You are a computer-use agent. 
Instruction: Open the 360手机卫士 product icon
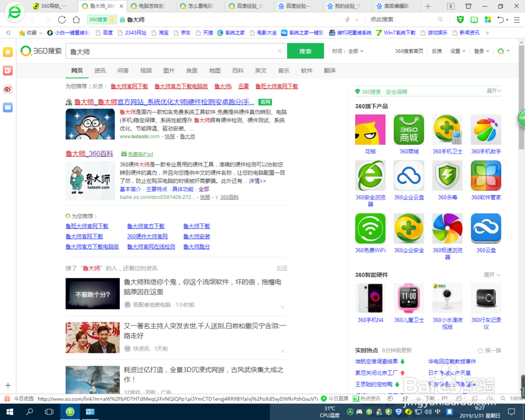tap(447, 130)
